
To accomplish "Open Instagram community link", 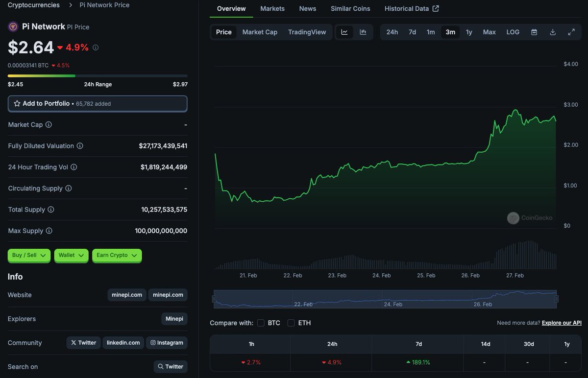I will coord(167,343).
